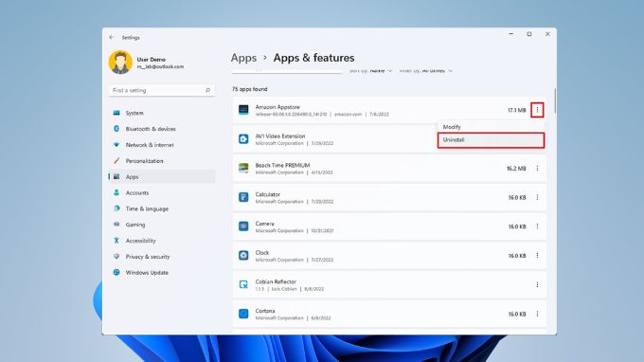
Task: Minimize the Settings window
Action: coord(510,34)
